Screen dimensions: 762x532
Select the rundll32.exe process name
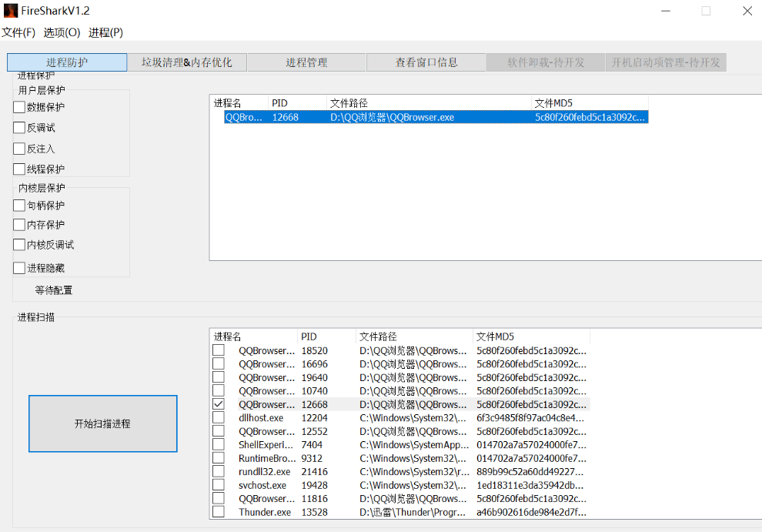264,472
